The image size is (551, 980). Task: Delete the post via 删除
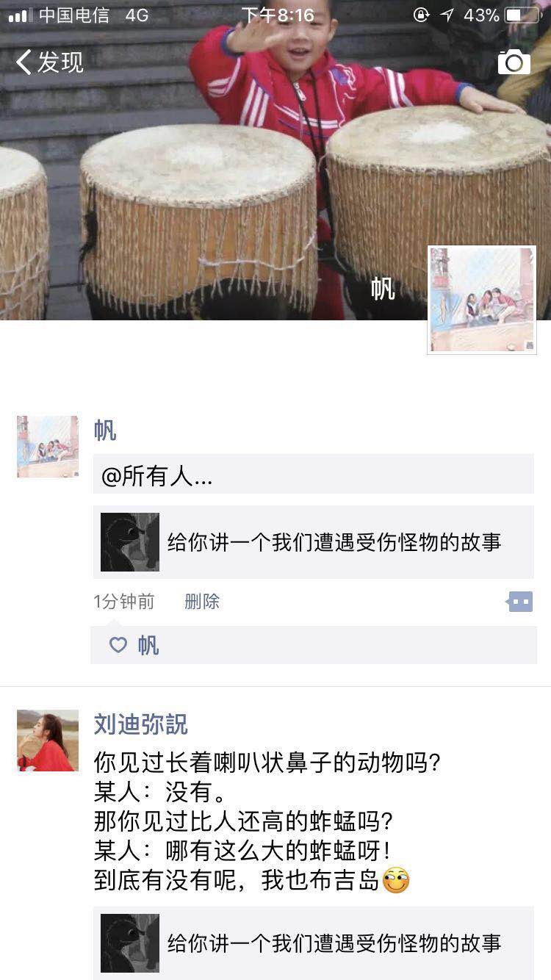tap(202, 602)
